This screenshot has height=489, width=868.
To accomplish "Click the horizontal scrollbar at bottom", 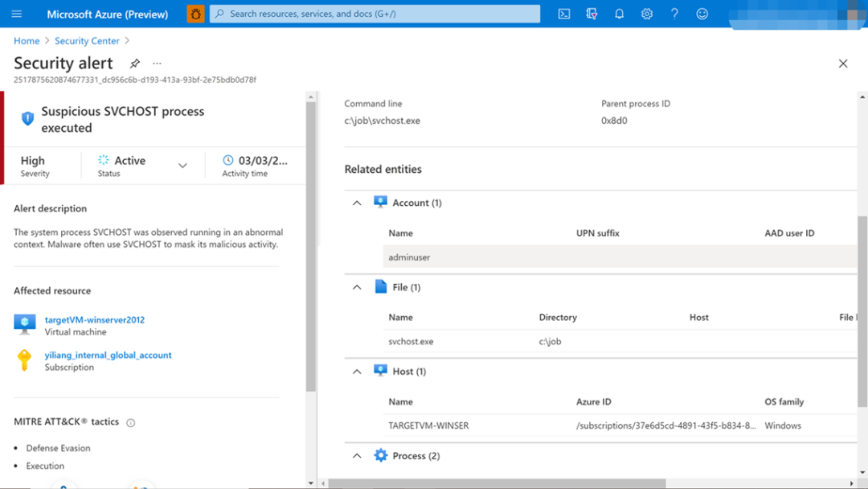I will coord(497,483).
